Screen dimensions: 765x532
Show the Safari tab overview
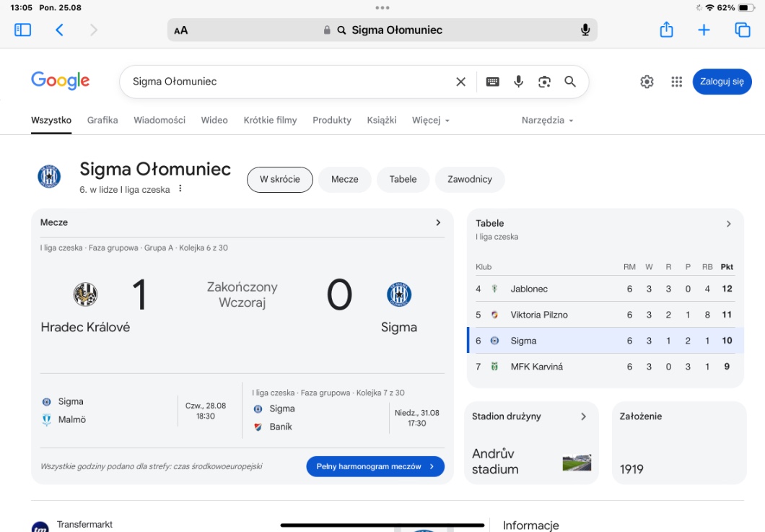pyautogui.click(x=742, y=30)
